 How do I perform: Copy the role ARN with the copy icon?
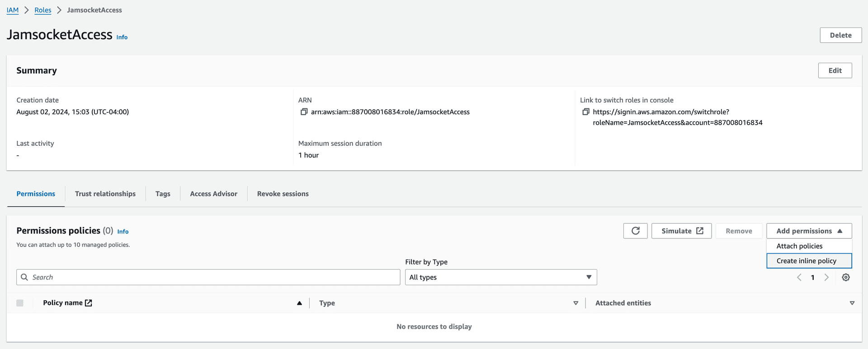[x=304, y=112]
